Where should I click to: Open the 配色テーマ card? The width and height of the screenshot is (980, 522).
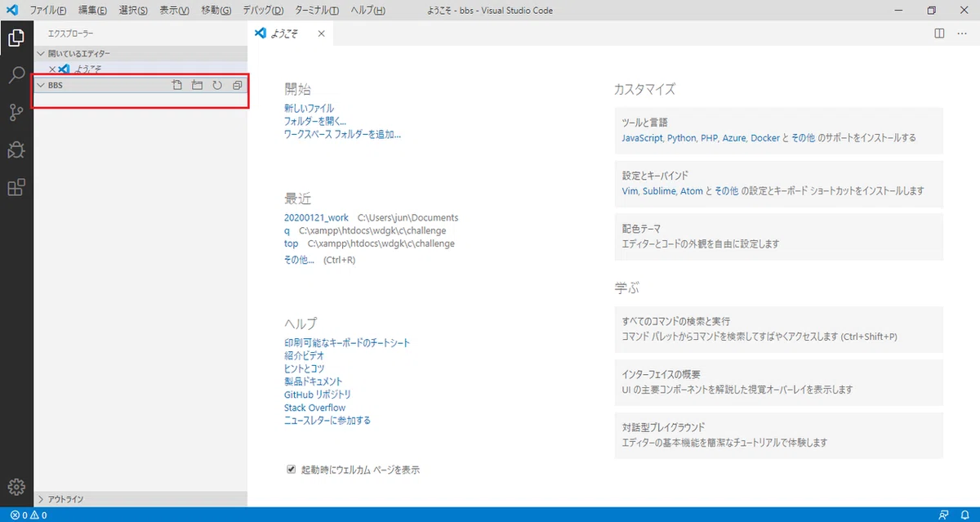click(x=778, y=237)
